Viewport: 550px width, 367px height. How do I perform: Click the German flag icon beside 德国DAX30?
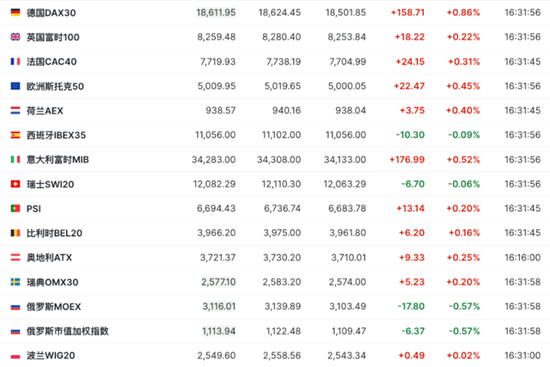(15, 13)
